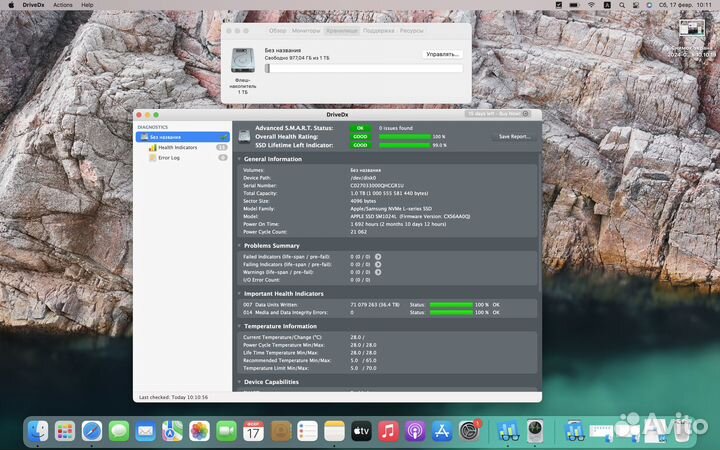Click the arrow next to Warnings
720x450 pixels.
click(x=378, y=272)
